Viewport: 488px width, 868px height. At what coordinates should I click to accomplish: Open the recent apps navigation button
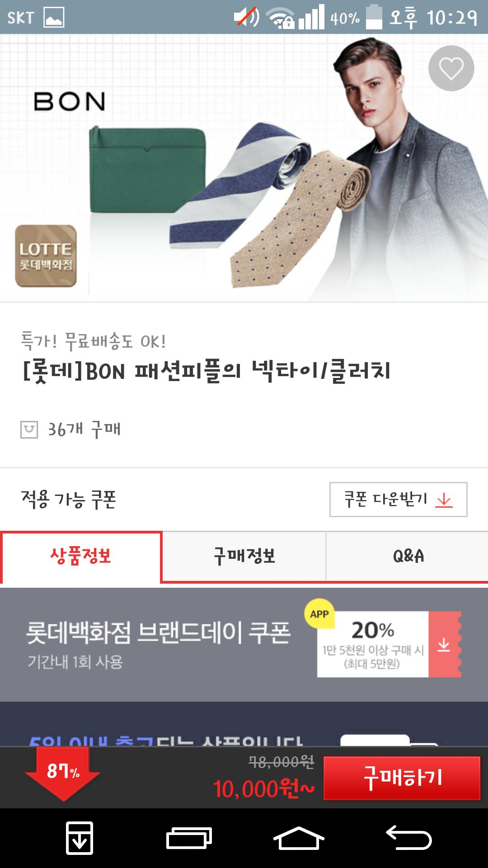189,838
